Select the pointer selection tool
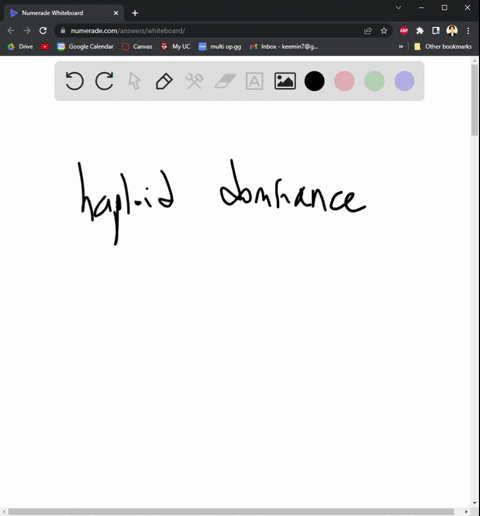480x516 pixels. pos(134,81)
